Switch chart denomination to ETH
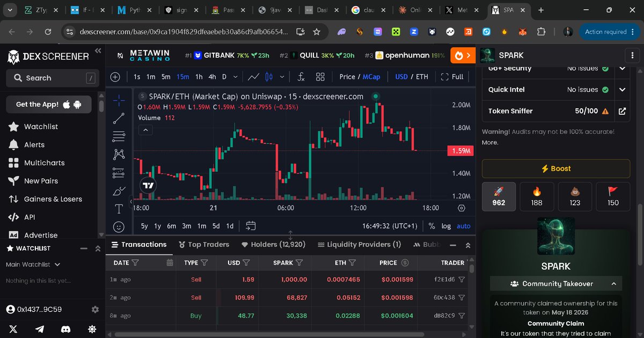The image size is (644, 338). point(422,77)
